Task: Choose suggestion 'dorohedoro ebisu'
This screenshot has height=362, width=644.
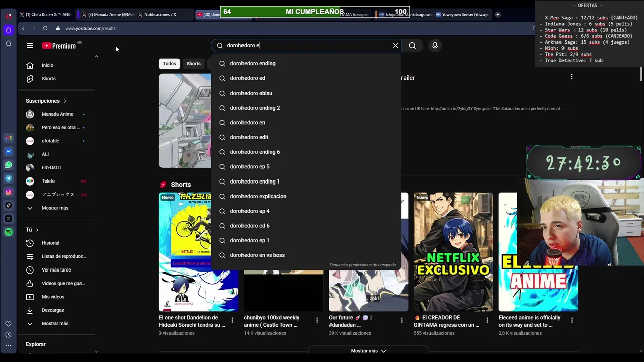Action: point(306,93)
